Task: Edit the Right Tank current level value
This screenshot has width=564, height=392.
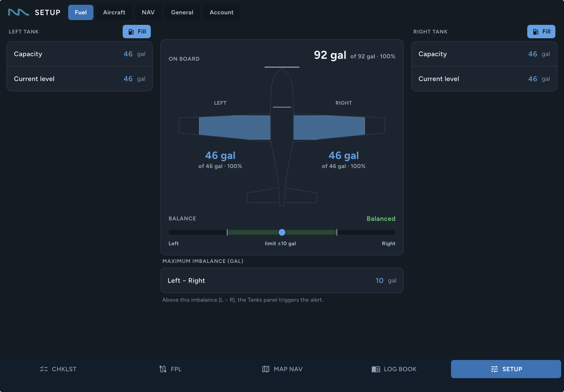Action: coord(532,79)
